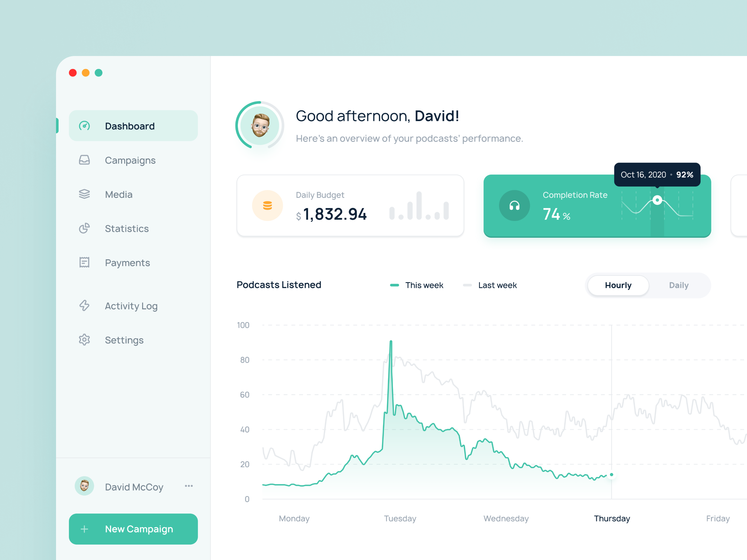Click the white marker on Completion Rate sparkline
Viewport: 747px width, 560px height.
pos(657,200)
